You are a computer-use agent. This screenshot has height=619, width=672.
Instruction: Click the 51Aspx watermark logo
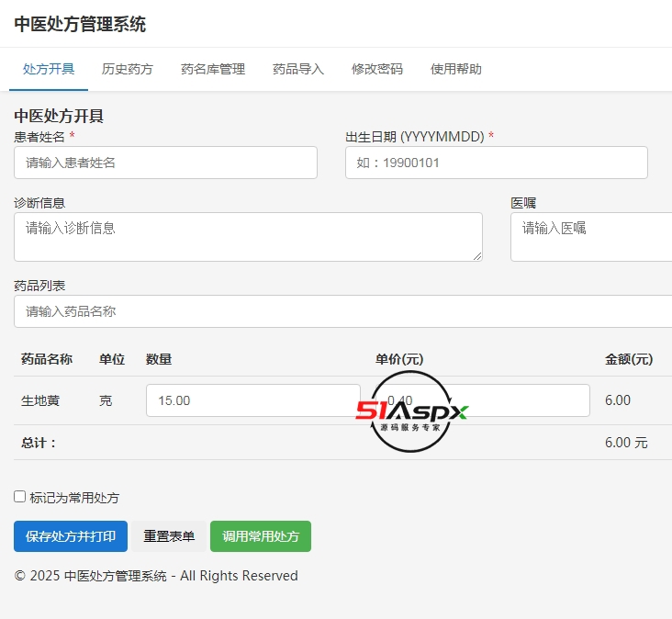click(x=411, y=412)
